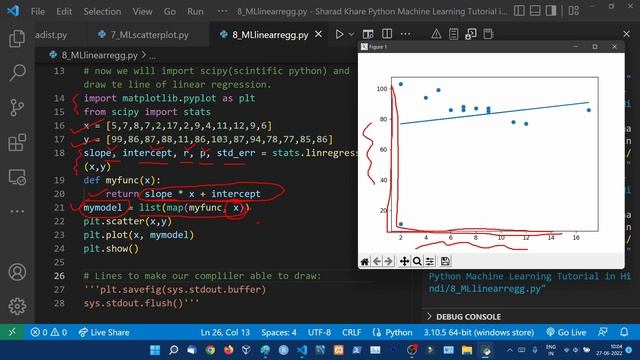The height and width of the screenshot is (360, 640).
Task: Open the View menu
Action: [x=142, y=11]
